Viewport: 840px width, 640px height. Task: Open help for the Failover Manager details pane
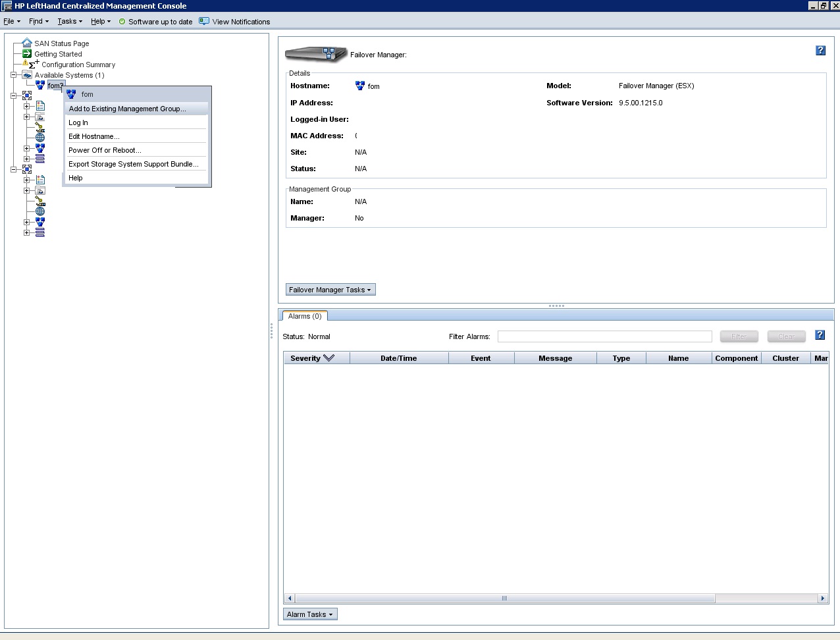click(820, 51)
